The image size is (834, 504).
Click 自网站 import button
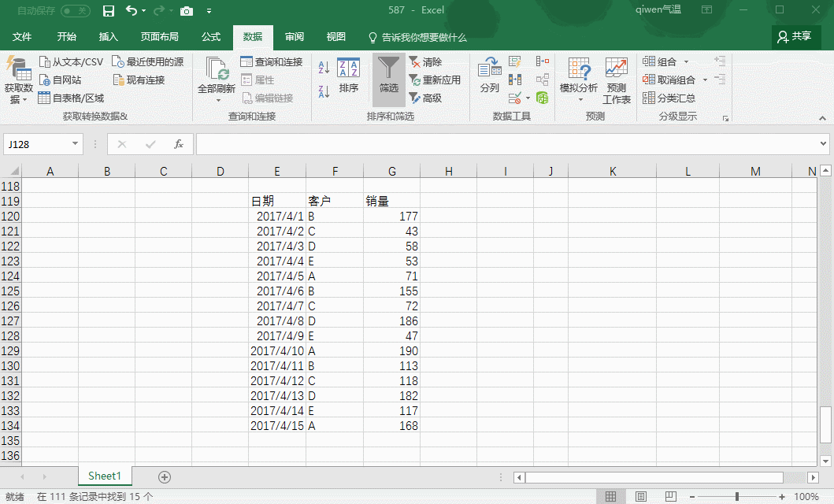(x=60, y=80)
